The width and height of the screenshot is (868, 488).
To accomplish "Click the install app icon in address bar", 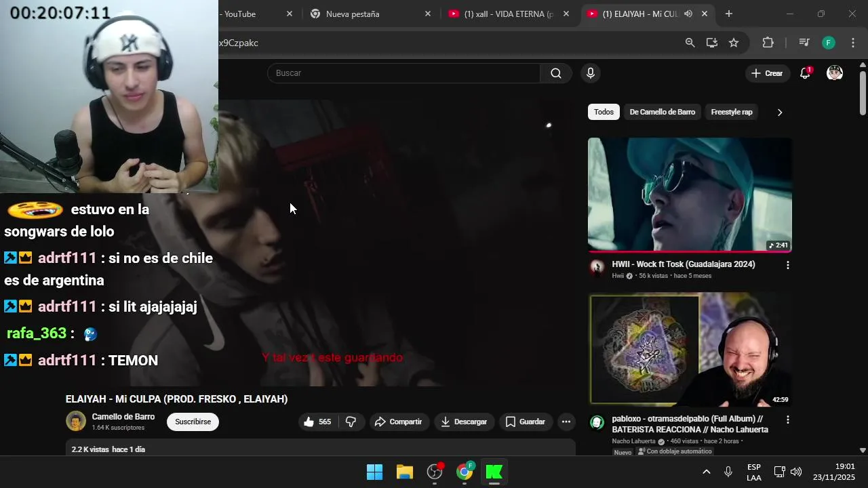I will [711, 43].
